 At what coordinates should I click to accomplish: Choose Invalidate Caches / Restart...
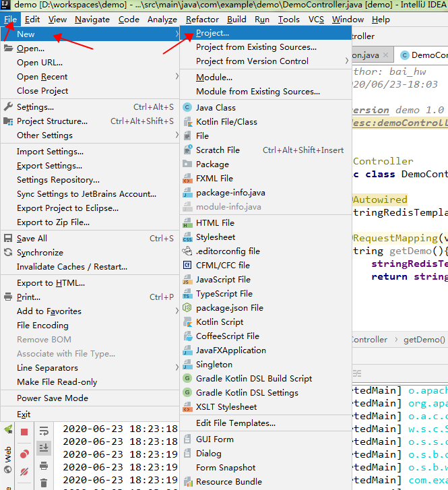90,266
